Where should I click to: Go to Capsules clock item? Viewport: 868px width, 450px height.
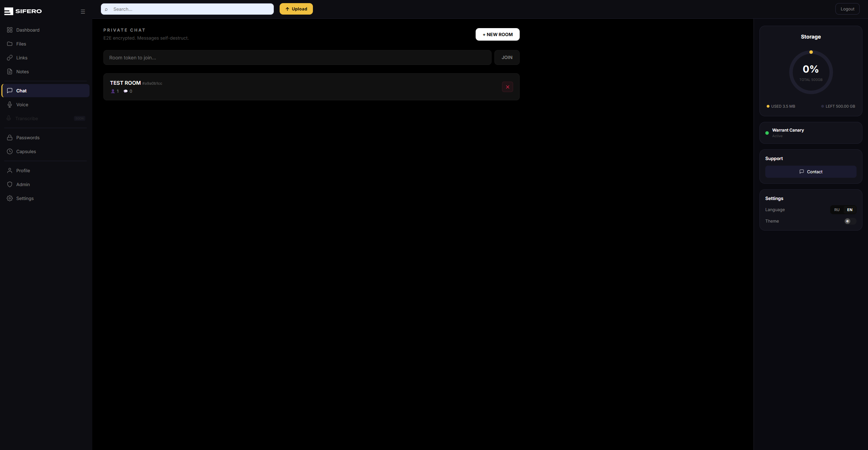click(26, 151)
